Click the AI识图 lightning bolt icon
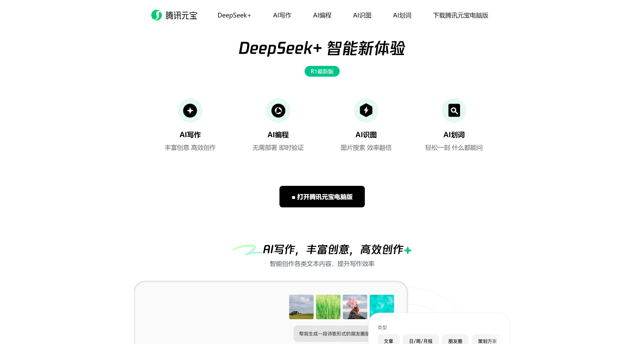The image size is (644, 344). click(366, 110)
